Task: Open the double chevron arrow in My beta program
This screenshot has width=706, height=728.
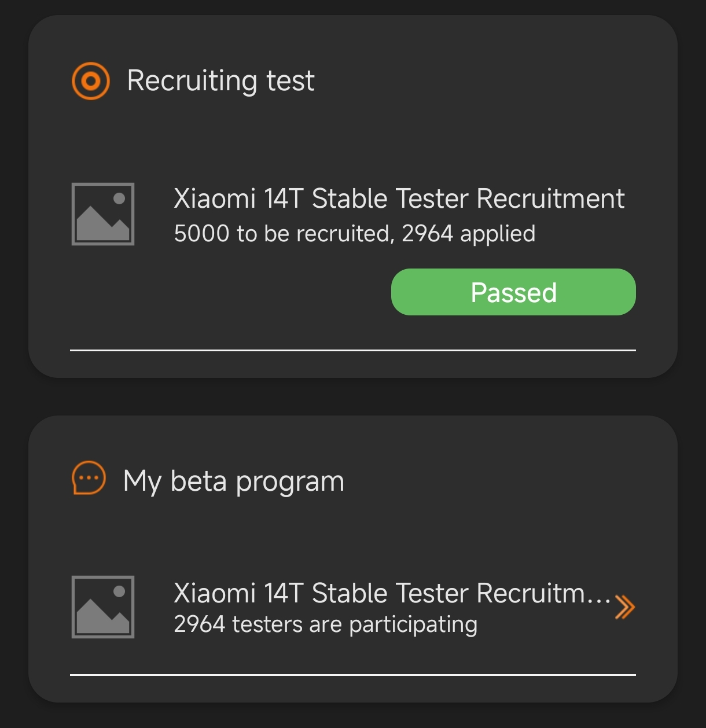Action: (625, 607)
